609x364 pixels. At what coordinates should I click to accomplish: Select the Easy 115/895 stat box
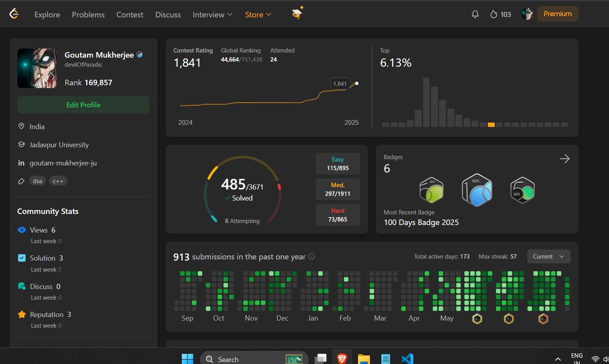(338, 164)
